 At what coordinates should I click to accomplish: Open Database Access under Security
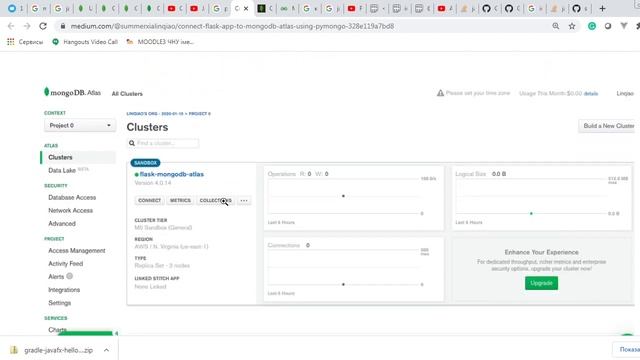72,198
